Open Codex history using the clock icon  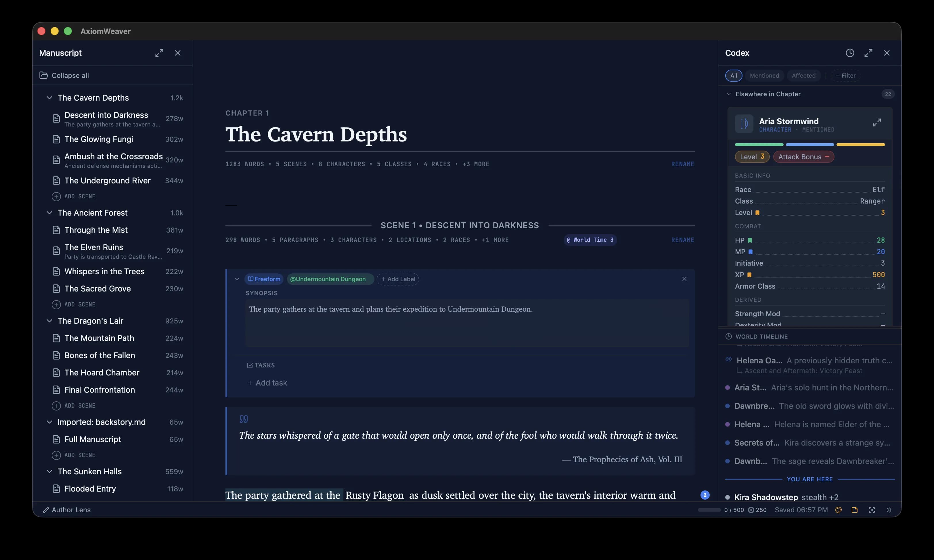coord(850,53)
